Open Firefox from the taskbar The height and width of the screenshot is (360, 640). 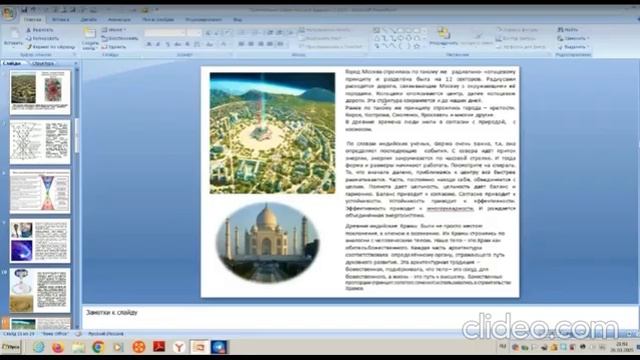click(58, 347)
